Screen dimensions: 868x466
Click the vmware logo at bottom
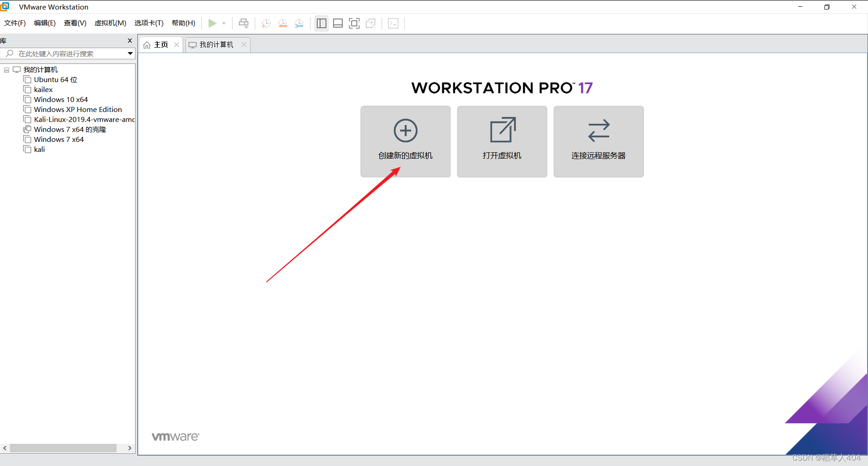click(x=175, y=437)
